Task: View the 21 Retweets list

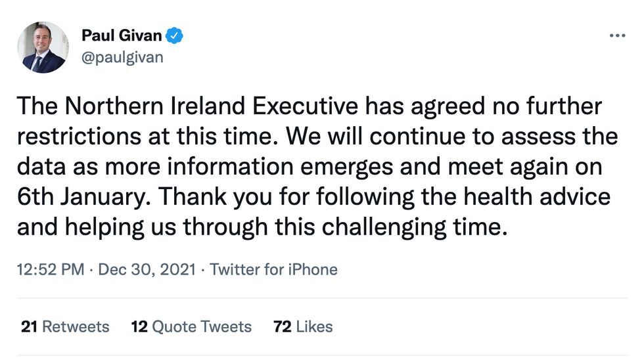Action: point(65,326)
